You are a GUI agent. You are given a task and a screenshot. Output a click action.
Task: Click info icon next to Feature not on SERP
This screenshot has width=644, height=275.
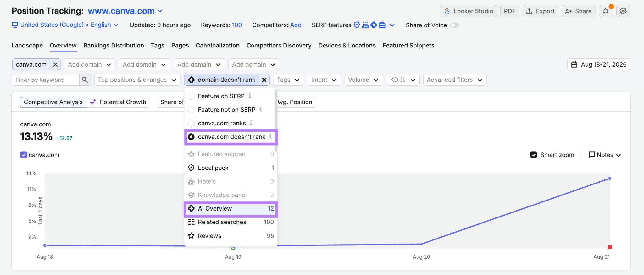coord(260,109)
